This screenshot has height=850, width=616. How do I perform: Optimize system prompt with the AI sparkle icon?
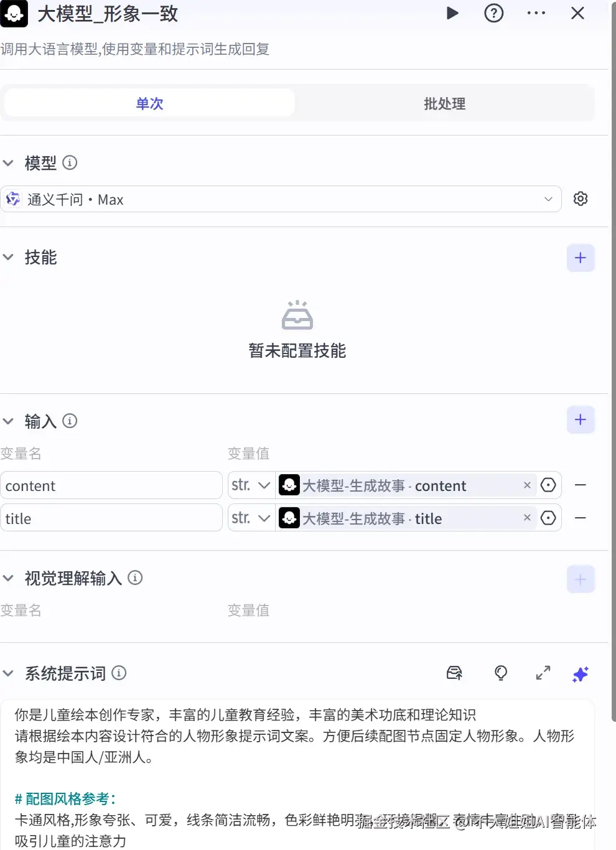580,673
